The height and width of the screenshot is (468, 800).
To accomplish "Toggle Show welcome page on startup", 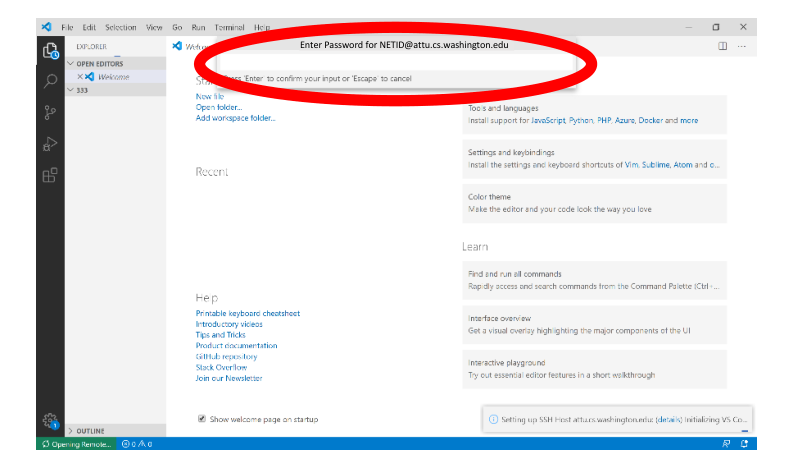I will coord(202,418).
